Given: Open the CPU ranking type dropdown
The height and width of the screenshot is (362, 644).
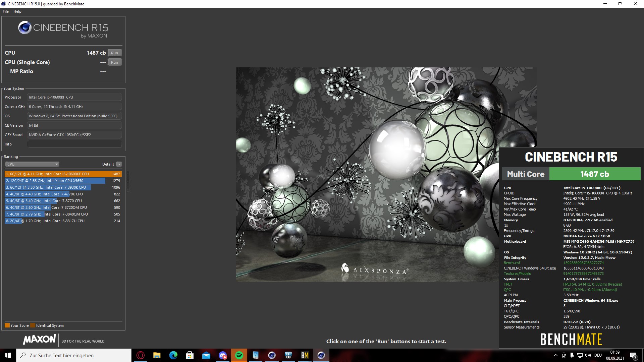Looking at the screenshot, I should [x=32, y=164].
